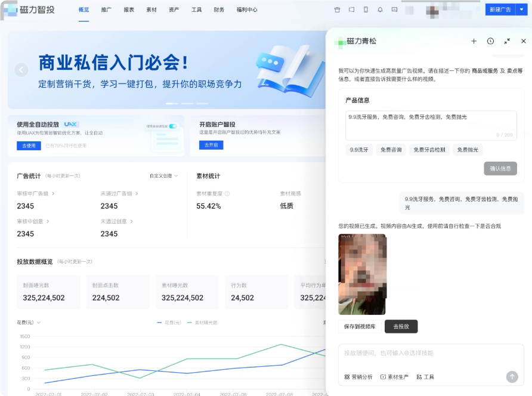Click the 去使用 button
This screenshot has width=532, height=396.
[x=29, y=146]
